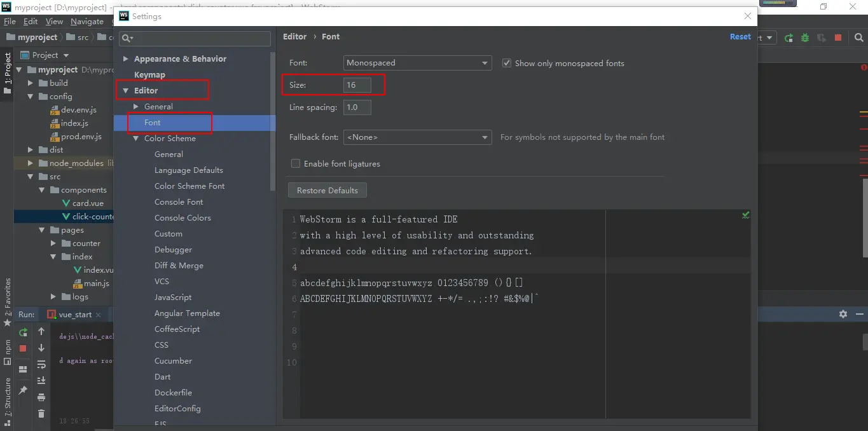Select Font in settings tree
The width and height of the screenshot is (868, 431).
[x=152, y=122]
